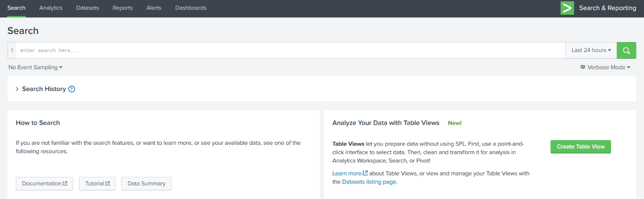
Task: Follow the Learn more link
Action: tap(350, 173)
